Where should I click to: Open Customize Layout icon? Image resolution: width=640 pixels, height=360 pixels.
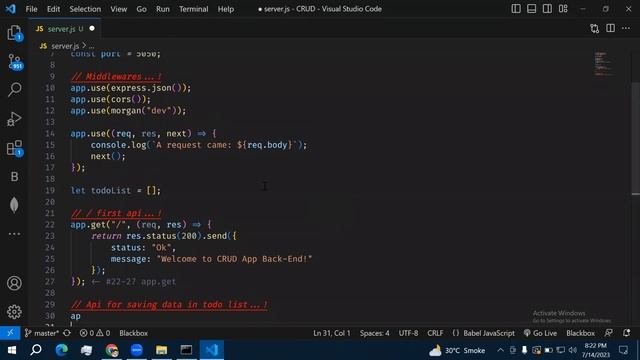click(563, 9)
